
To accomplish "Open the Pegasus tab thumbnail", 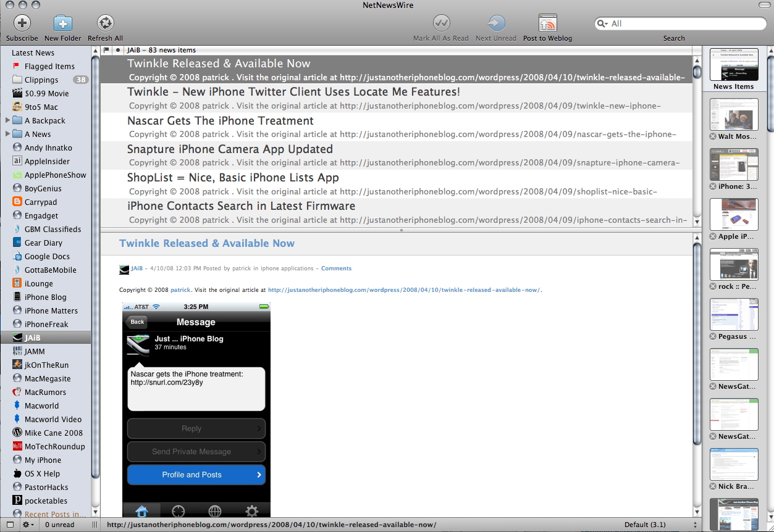I will pos(733,314).
